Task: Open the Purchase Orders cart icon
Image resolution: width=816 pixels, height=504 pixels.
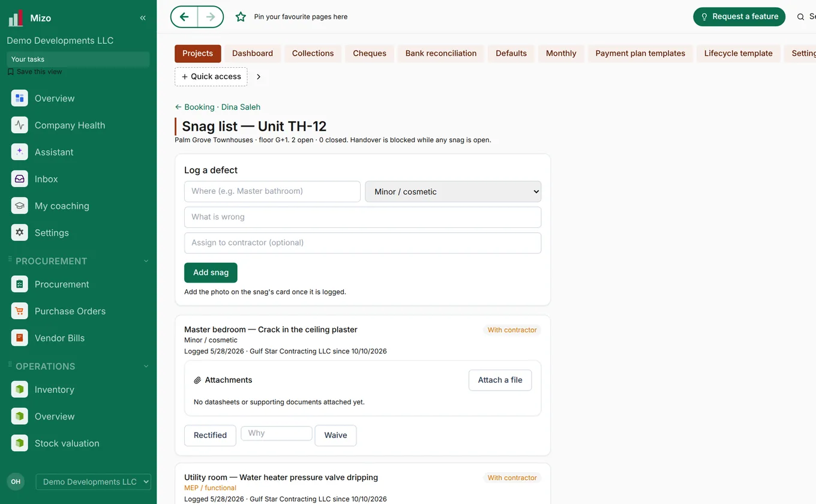Action: 20,311
